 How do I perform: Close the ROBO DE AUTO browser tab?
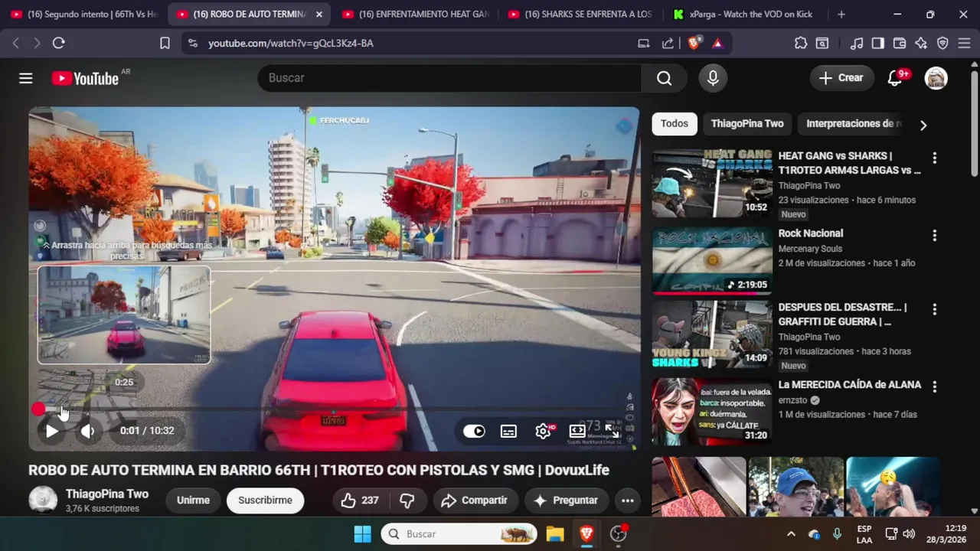pyautogui.click(x=319, y=15)
